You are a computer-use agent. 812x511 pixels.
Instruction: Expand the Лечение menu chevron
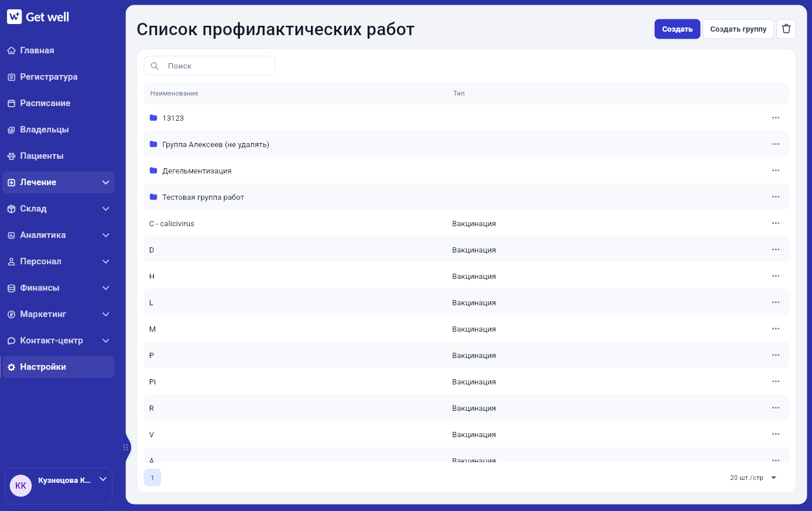point(106,182)
